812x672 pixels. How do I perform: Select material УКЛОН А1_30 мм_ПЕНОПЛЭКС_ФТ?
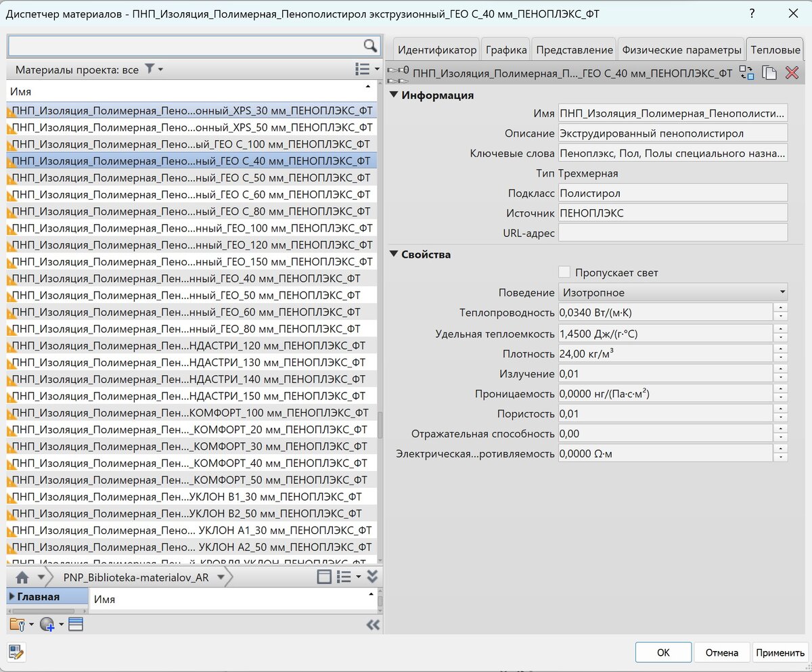(x=191, y=530)
